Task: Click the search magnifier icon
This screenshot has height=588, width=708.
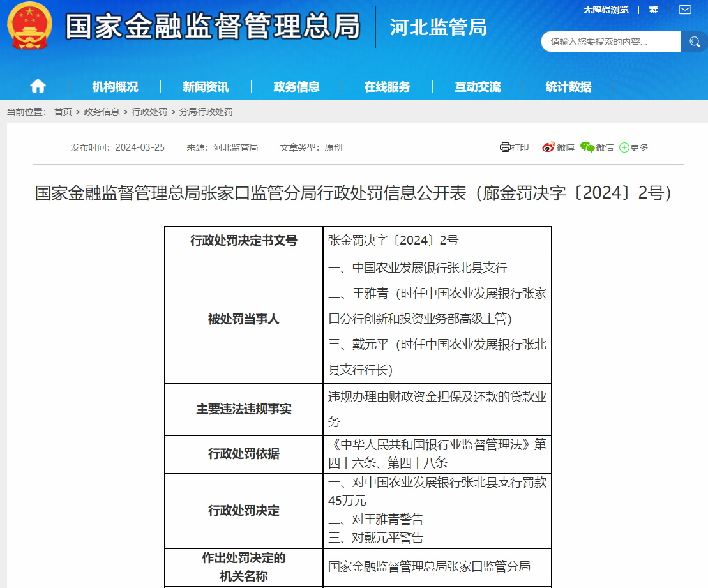Action: 693,41
